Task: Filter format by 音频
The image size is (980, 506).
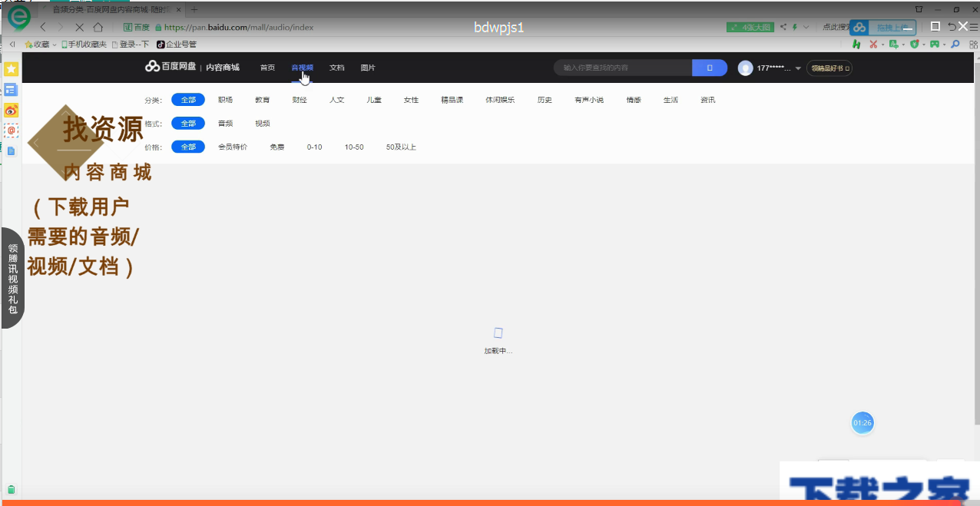Action: point(225,123)
